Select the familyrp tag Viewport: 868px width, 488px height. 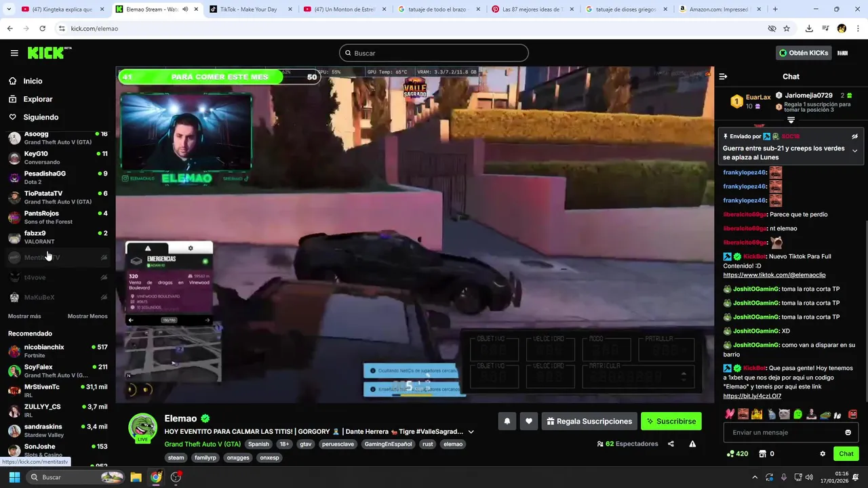click(205, 457)
